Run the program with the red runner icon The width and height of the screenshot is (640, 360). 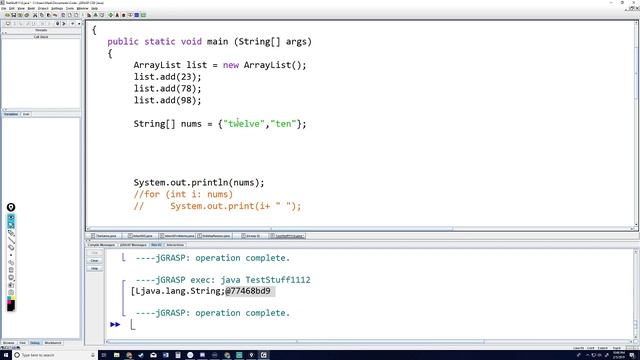tap(117, 15)
